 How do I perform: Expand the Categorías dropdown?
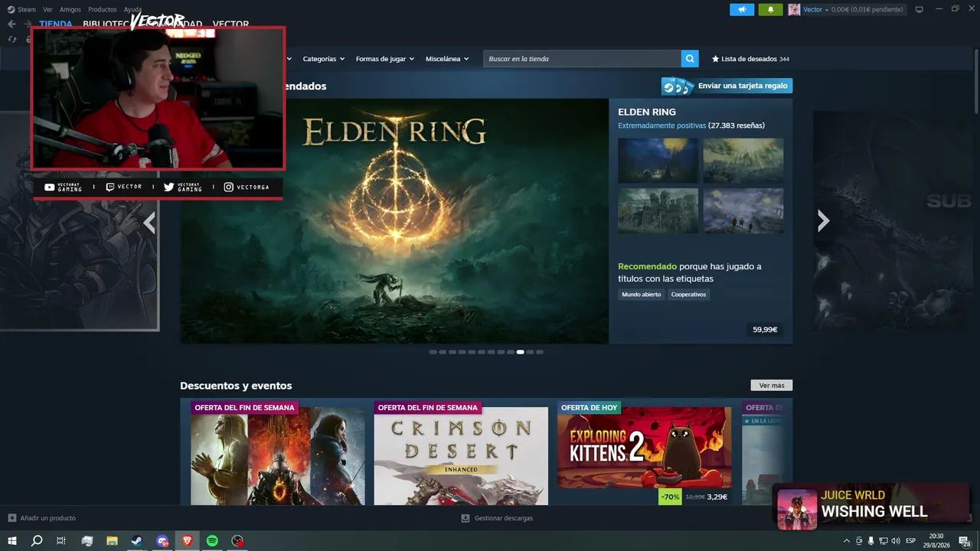324,59
